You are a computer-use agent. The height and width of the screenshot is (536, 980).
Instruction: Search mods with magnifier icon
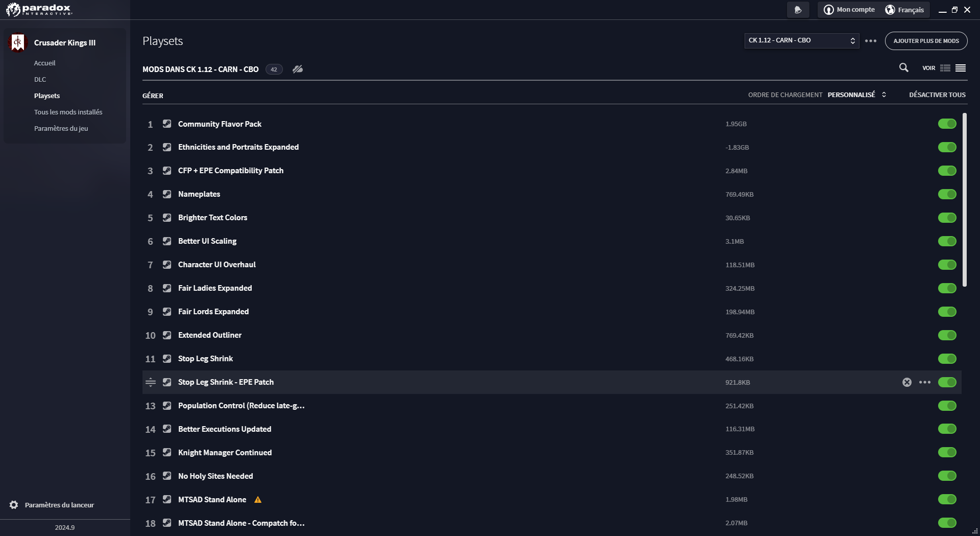coord(903,67)
